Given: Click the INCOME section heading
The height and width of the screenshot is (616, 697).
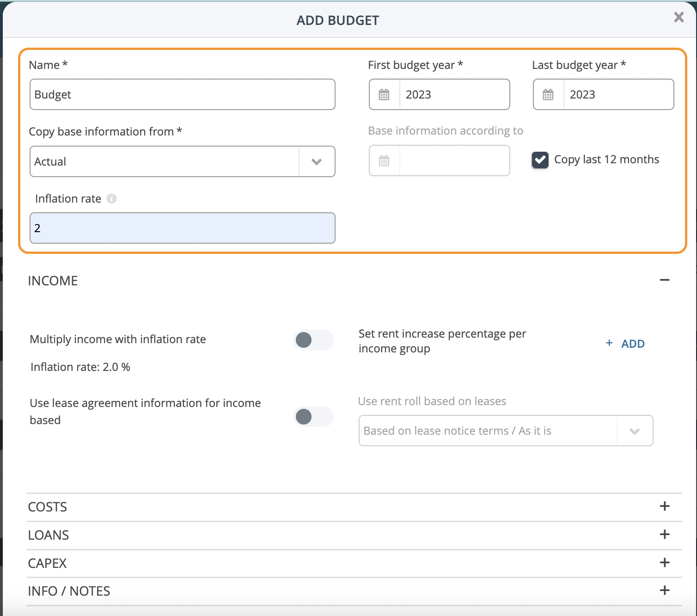Looking at the screenshot, I should point(53,281).
